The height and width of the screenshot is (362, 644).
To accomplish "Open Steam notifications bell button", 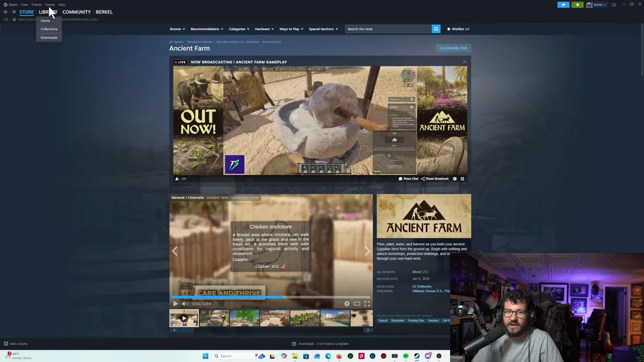I will pos(578,5).
